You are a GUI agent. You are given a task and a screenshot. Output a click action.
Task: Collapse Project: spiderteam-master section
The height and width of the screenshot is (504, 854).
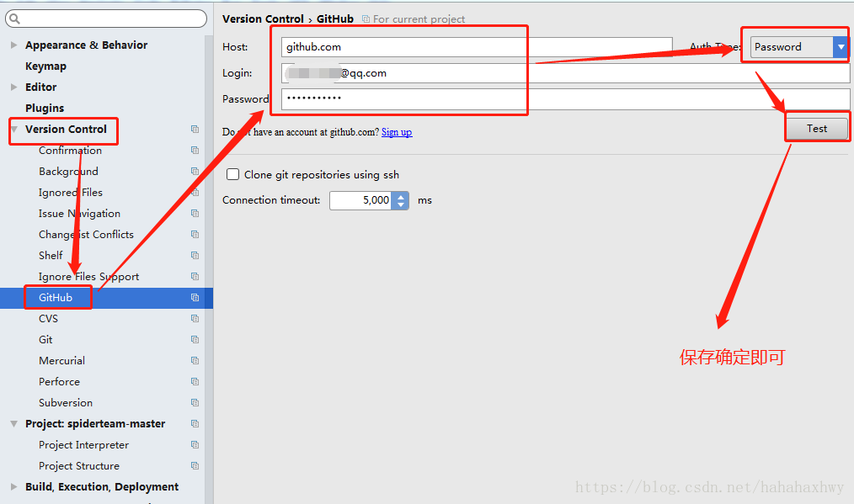click(x=14, y=423)
